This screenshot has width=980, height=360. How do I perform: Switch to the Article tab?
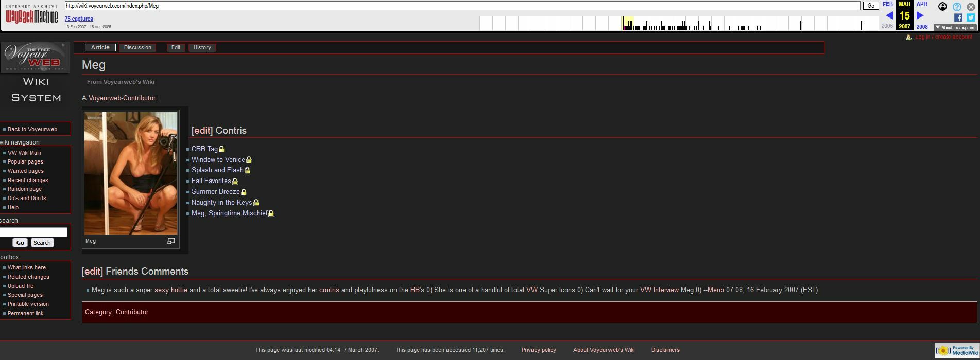click(x=100, y=47)
